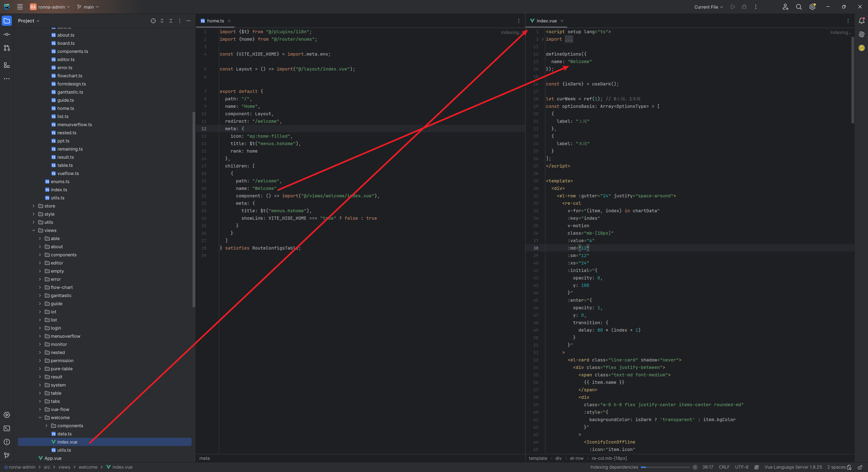
Task: Go to line via 38:17 indicator
Action: (708, 467)
